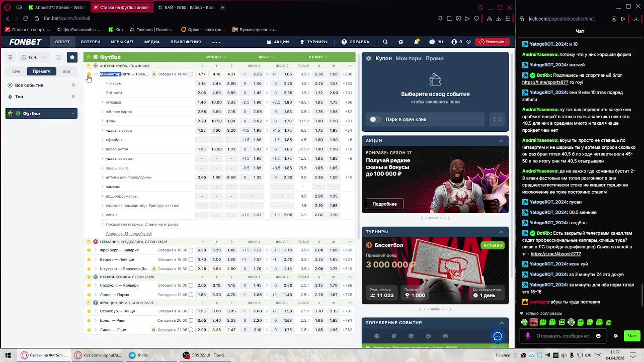
Task: Select the Прематч tab
Action: 42,71
